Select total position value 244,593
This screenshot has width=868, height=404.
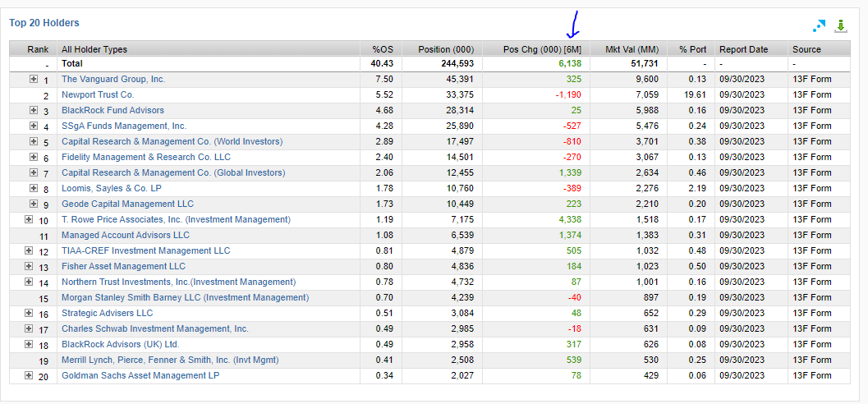457,64
